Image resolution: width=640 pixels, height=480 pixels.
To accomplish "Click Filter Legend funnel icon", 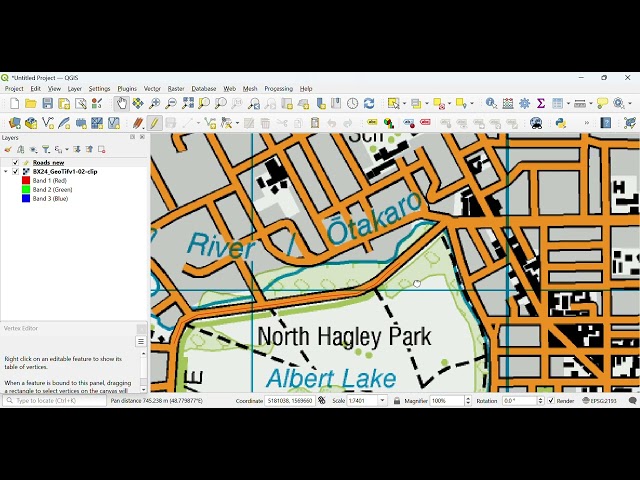I will pos(46,150).
